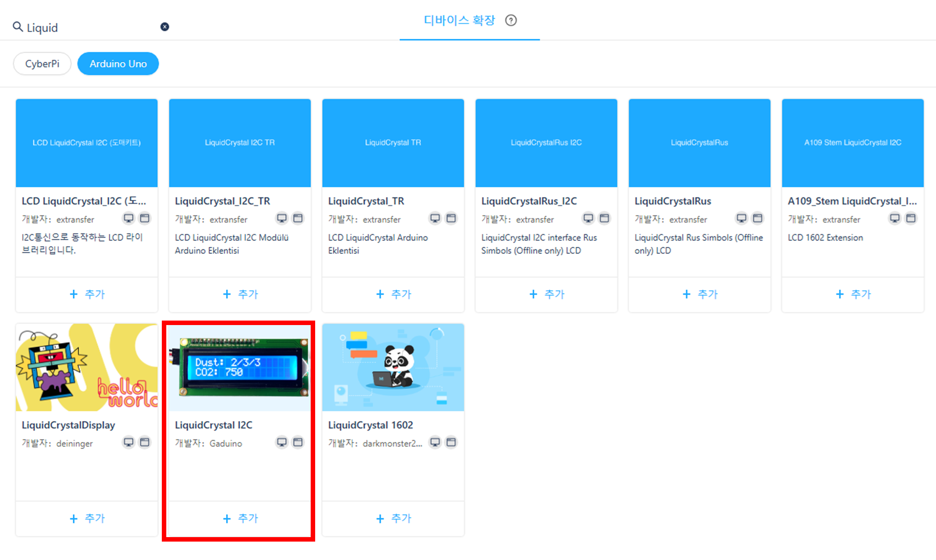Click window icon on LiquidCrystalRus_I2C card

coord(604,218)
